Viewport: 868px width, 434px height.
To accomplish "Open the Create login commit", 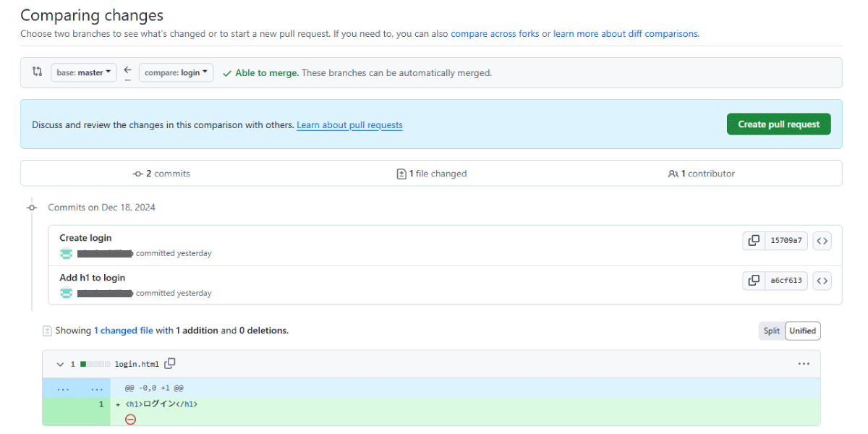I will [x=85, y=238].
